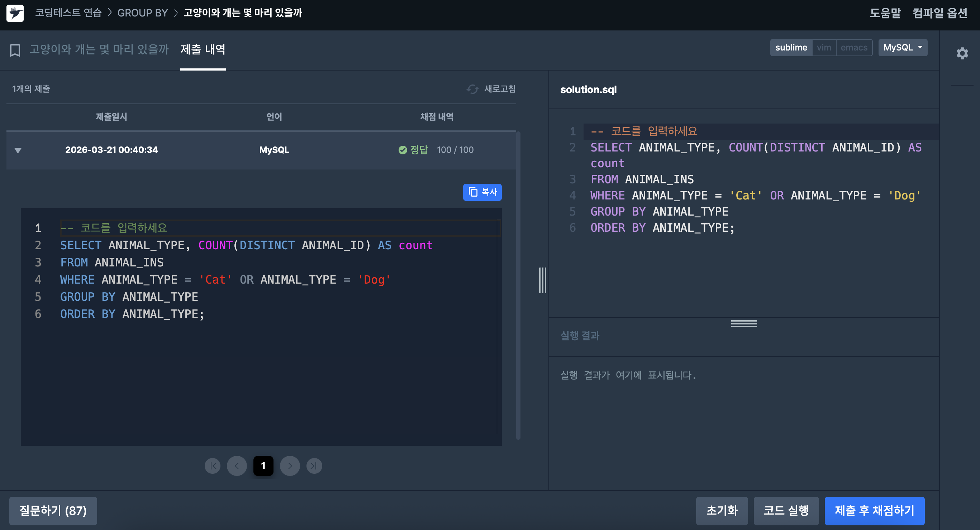The image size is (980, 530).
Task: Open the 고양이와 개는 몇 마리 있을까 problem tab
Action: pos(99,49)
